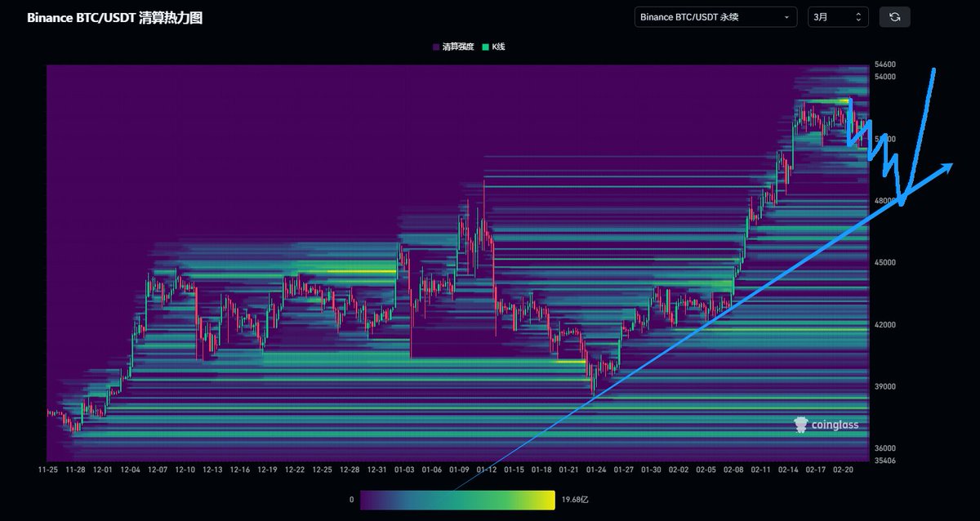Viewport: 980px width, 521px height.
Task: Click the 02-08 date axis label
Action: 733,470
